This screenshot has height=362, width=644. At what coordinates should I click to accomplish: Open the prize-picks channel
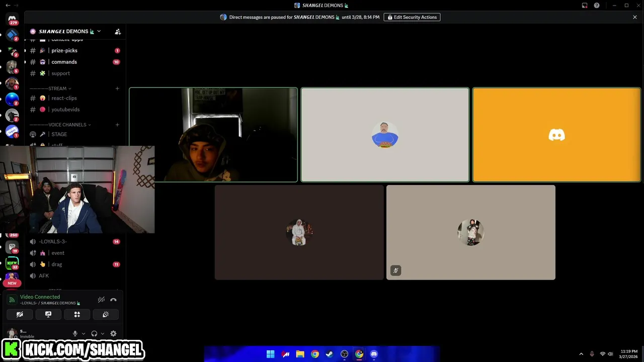(x=74, y=50)
